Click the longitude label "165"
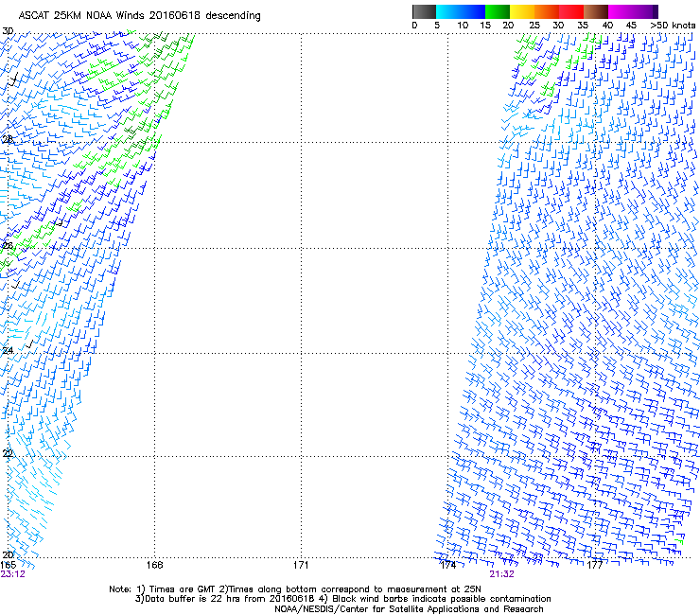 [8, 565]
